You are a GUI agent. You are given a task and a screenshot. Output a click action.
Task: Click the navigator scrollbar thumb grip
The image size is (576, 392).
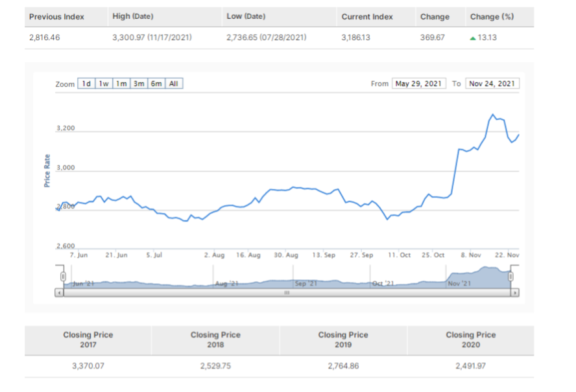287,293
